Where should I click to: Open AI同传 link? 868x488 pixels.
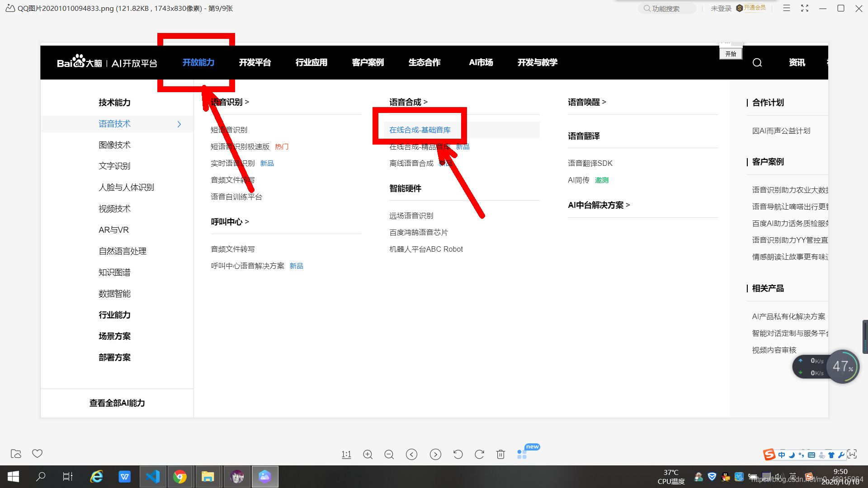(x=578, y=180)
